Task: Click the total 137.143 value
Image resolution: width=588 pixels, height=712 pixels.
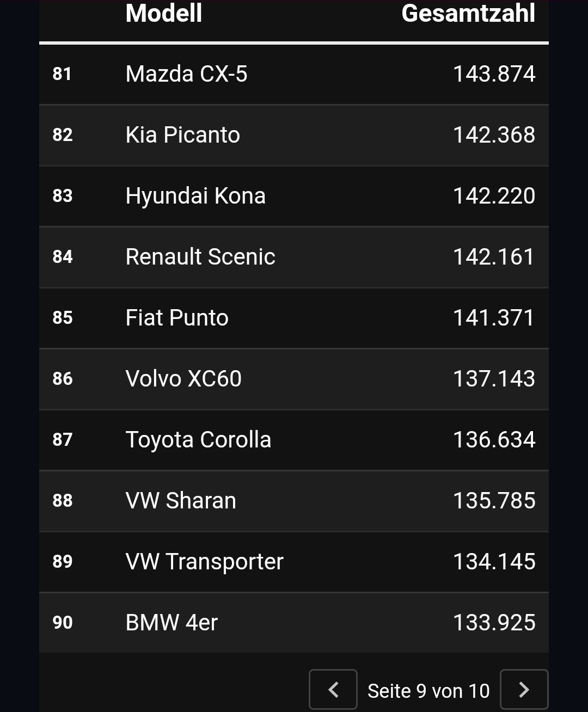Action: click(x=494, y=379)
